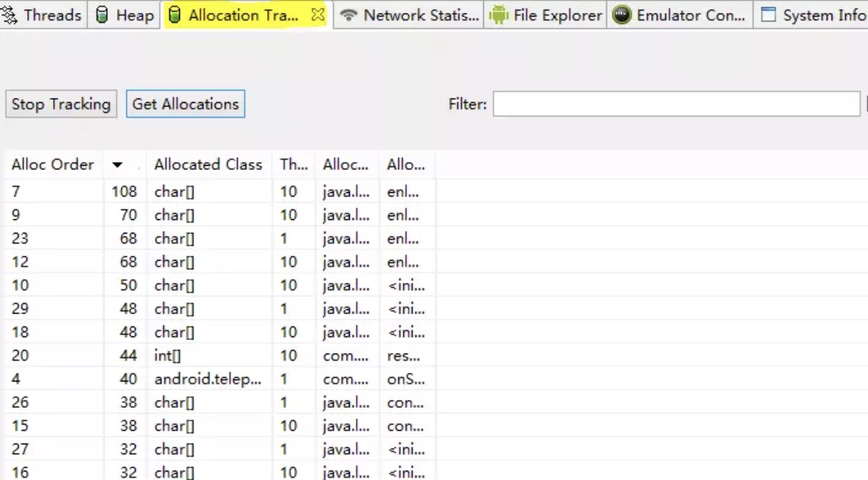
Task: Select the Allocation Tracker tab label
Action: pyautogui.click(x=243, y=15)
